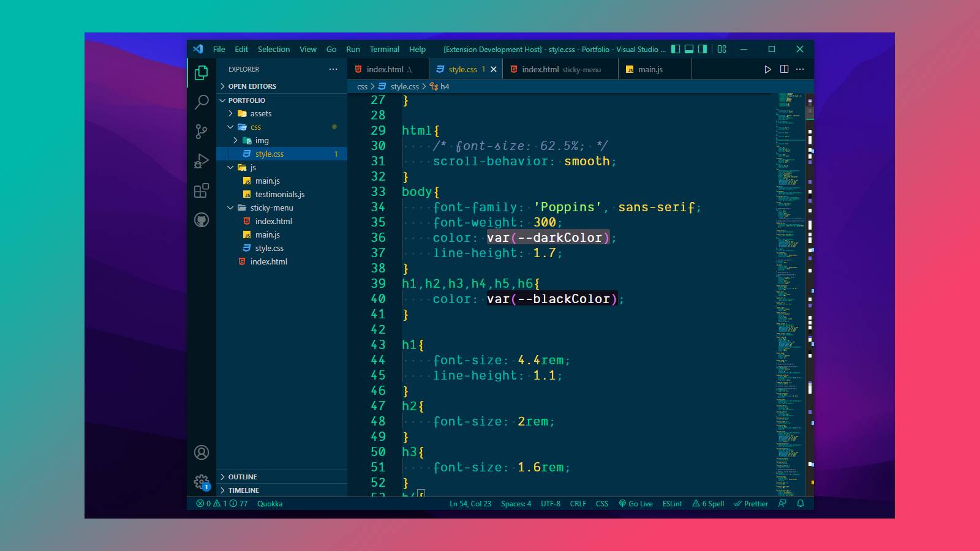Change CRLF end of line sequence
The width and height of the screenshot is (980, 551).
tap(578, 503)
